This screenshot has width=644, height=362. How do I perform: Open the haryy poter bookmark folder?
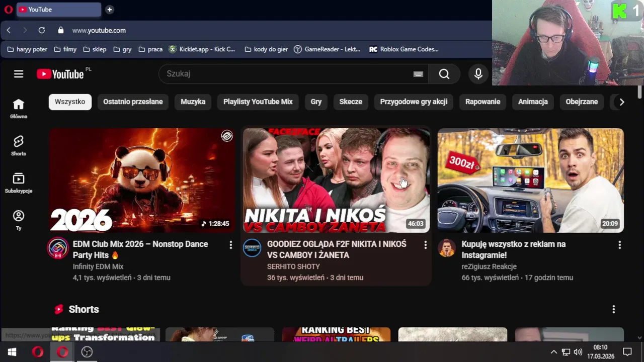(x=27, y=49)
